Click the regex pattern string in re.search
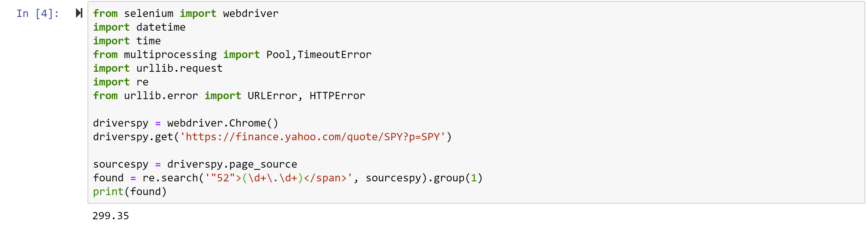 [x=279, y=178]
